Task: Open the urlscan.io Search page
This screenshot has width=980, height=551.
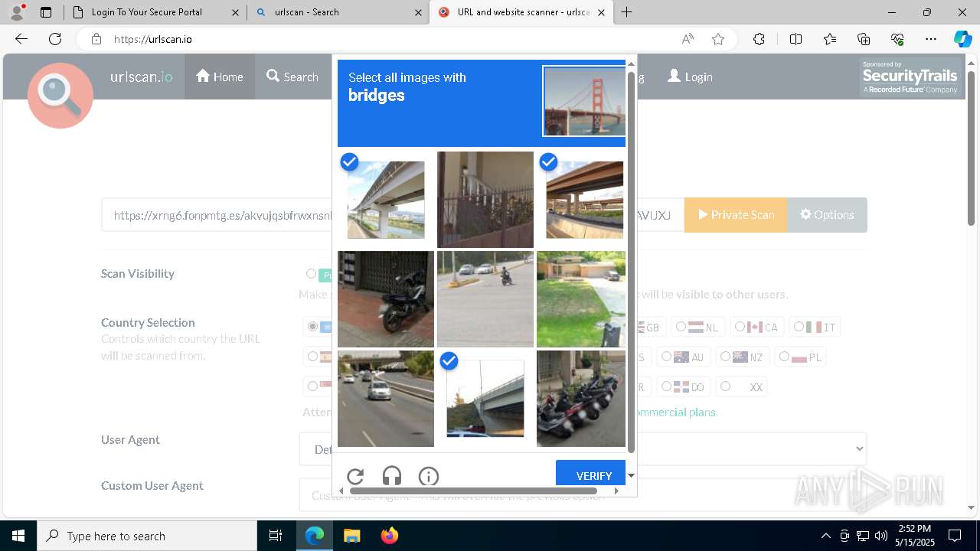Action: coord(292,77)
